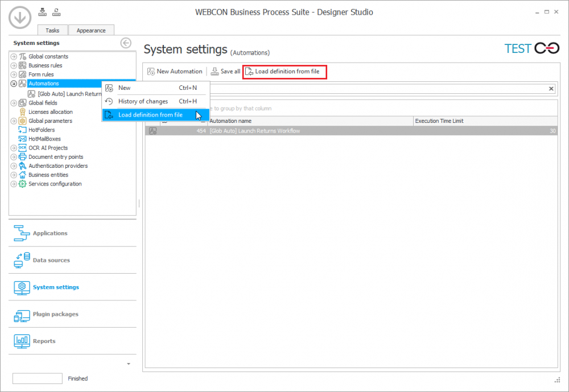
Task: Click the System settings monitor icon
Action: [x=22, y=287]
